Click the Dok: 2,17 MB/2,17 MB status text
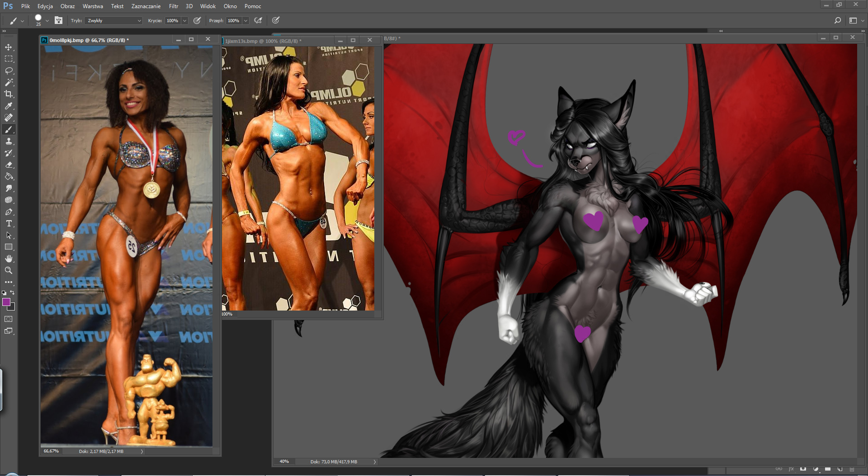Viewport: 868px width, 476px height. coord(101,452)
